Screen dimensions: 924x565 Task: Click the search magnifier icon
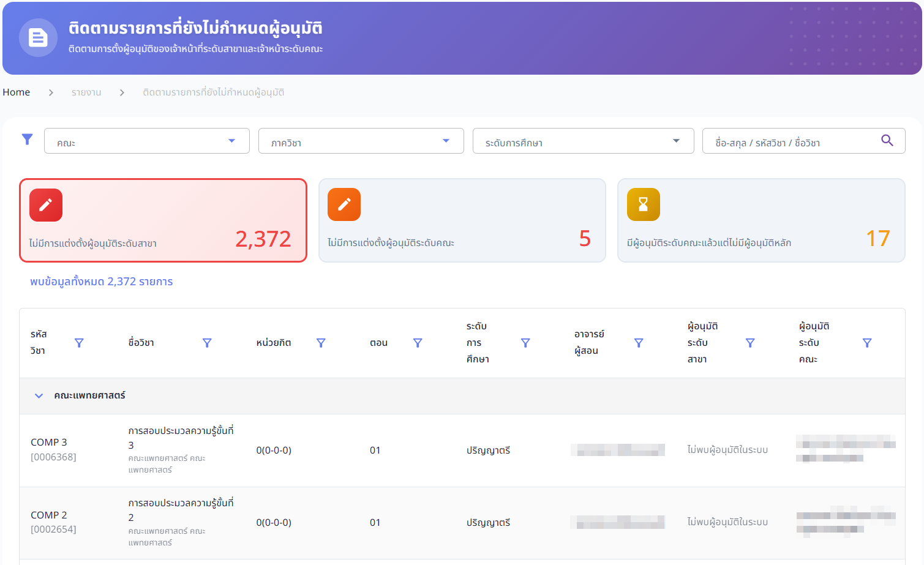(887, 140)
